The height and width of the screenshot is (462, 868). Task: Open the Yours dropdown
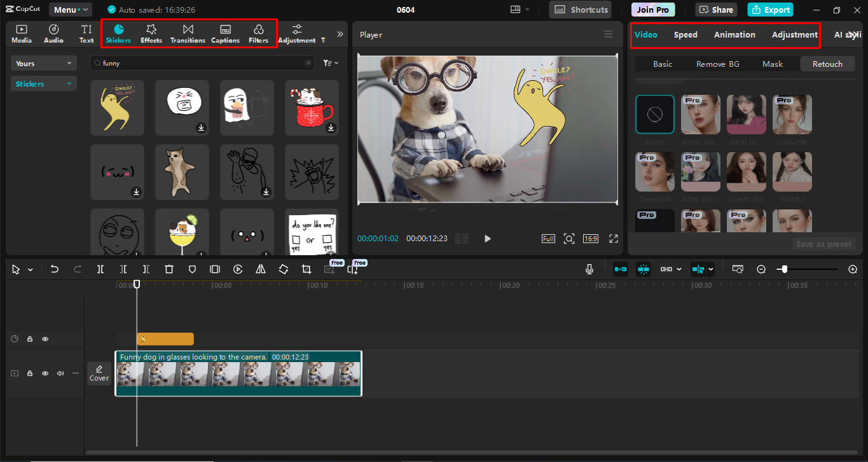point(44,63)
